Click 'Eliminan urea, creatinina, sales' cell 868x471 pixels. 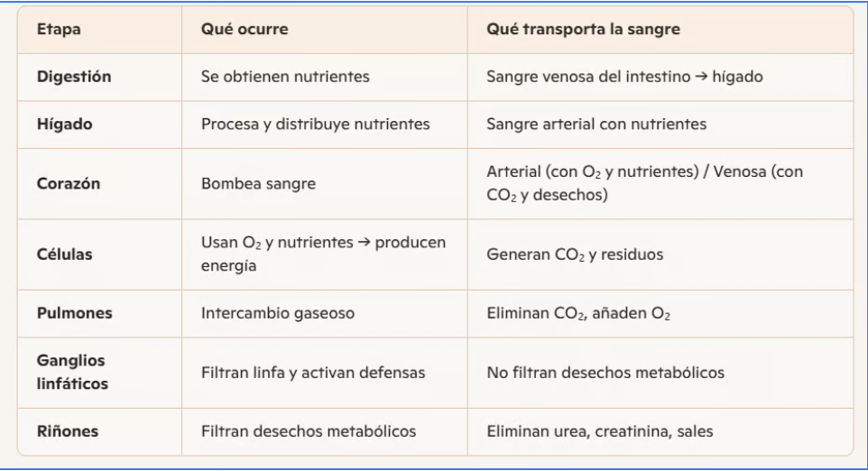[x=599, y=431]
